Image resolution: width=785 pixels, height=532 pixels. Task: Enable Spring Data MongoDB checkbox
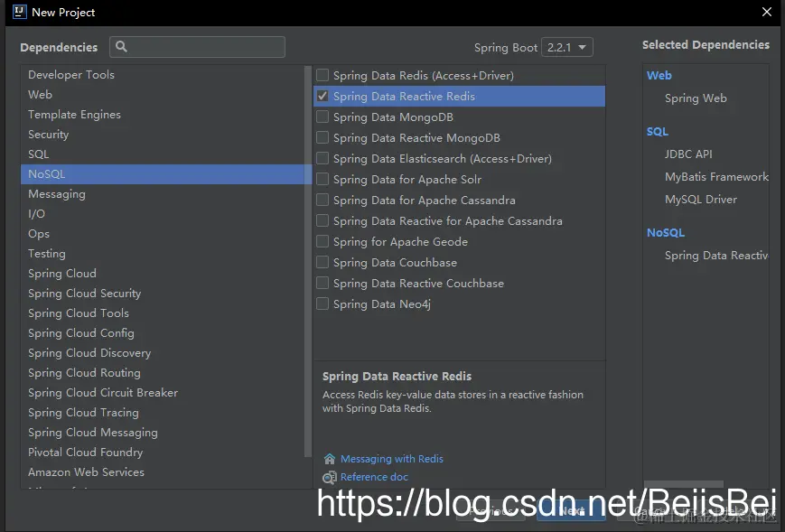pyautogui.click(x=322, y=117)
